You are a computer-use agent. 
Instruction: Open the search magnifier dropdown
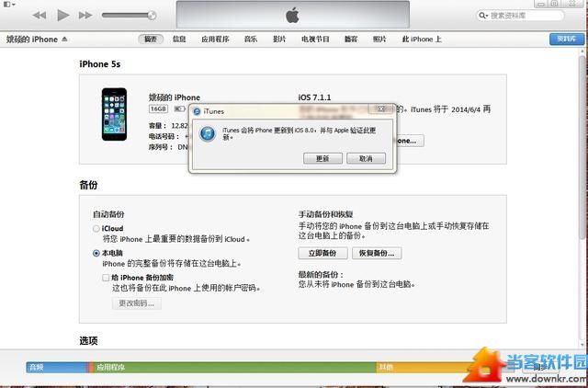(483, 16)
